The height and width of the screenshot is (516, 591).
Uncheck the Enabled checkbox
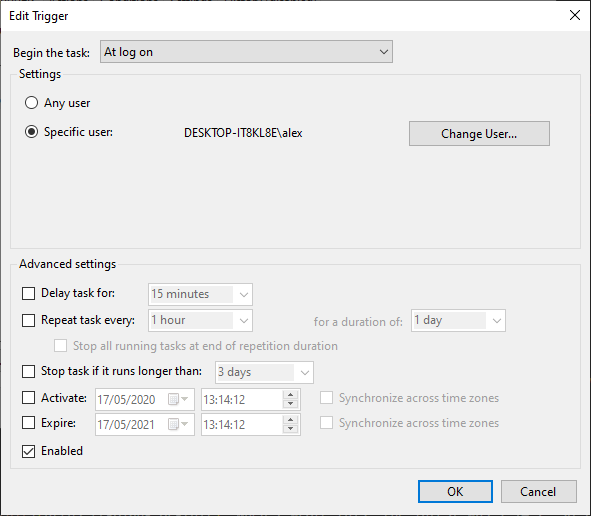(x=28, y=451)
